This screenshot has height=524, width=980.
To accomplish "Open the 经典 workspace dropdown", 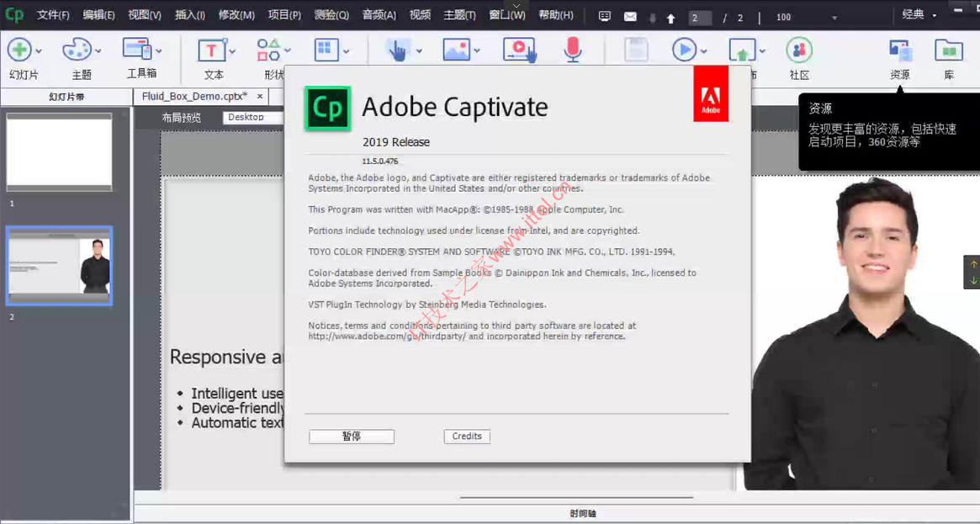I will coord(919,14).
